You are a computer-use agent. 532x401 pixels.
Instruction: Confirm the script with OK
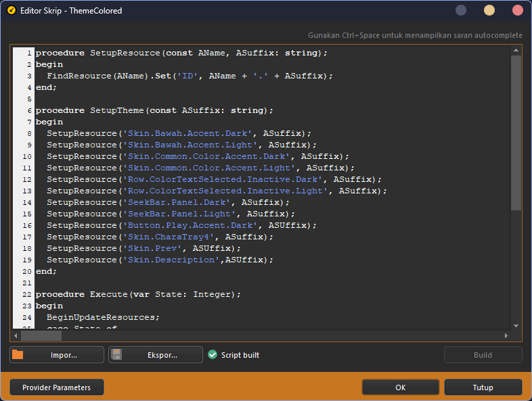pyautogui.click(x=401, y=387)
